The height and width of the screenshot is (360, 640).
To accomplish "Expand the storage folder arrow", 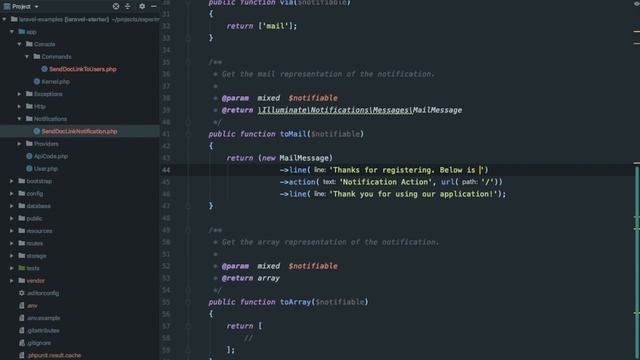I will [x=12, y=256].
